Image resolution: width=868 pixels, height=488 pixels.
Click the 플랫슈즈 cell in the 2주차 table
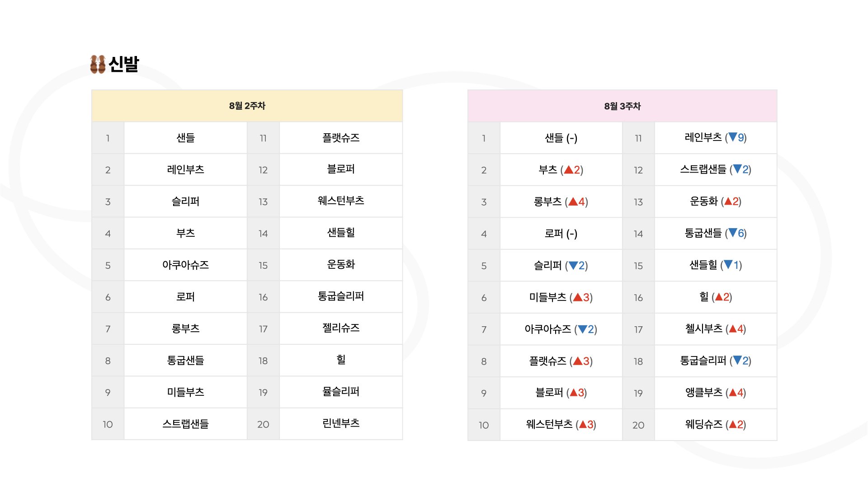pyautogui.click(x=340, y=138)
